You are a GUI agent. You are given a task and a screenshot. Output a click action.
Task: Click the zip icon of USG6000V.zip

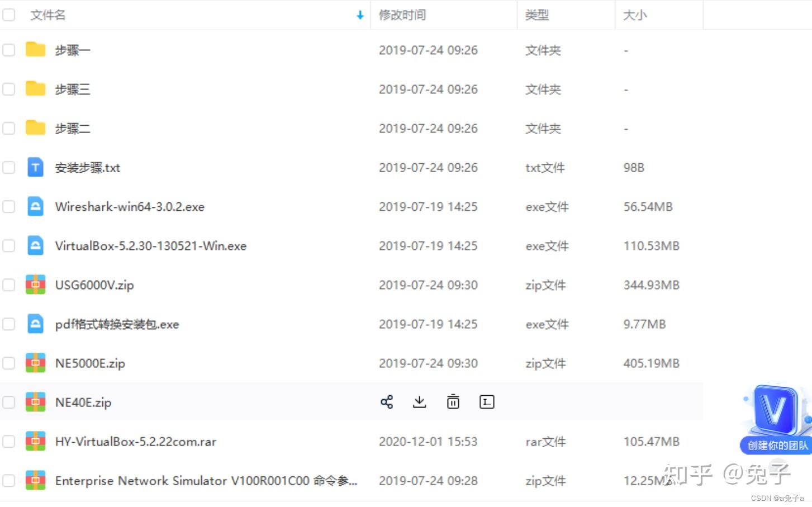coord(35,285)
